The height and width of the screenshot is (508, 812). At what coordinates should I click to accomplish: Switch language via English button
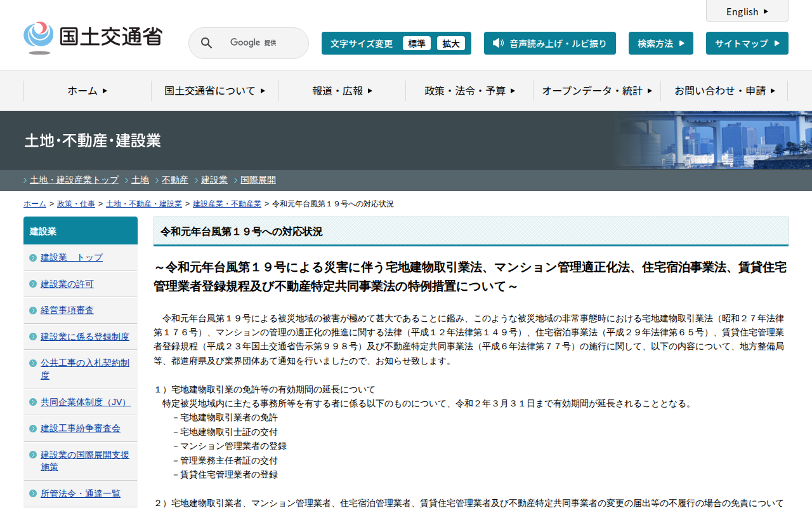(x=747, y=11)
